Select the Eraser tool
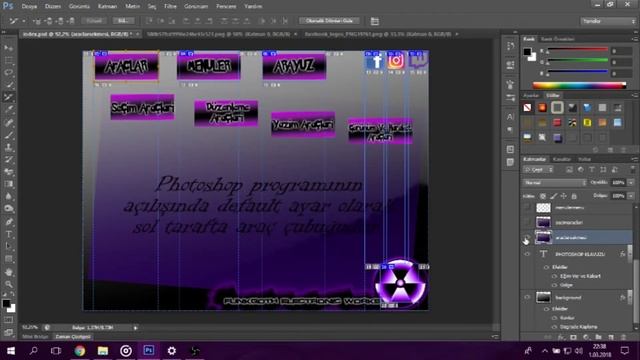 point(9,172)
